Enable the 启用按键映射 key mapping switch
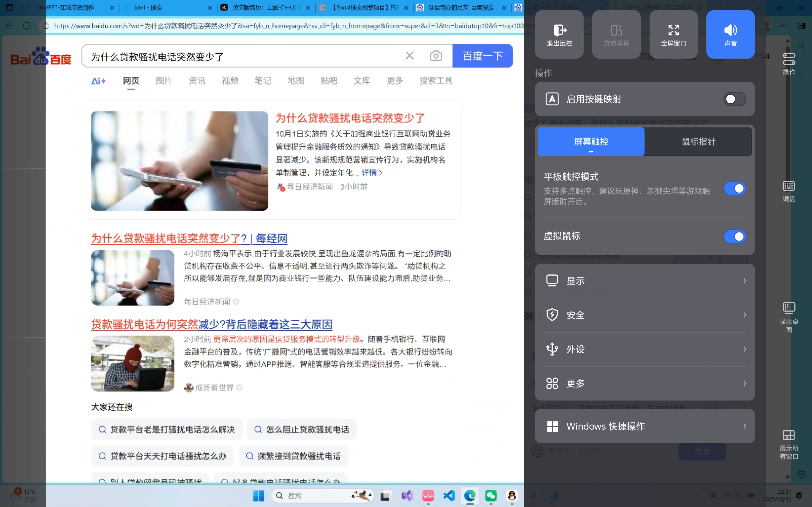 [x=734, y=99]
